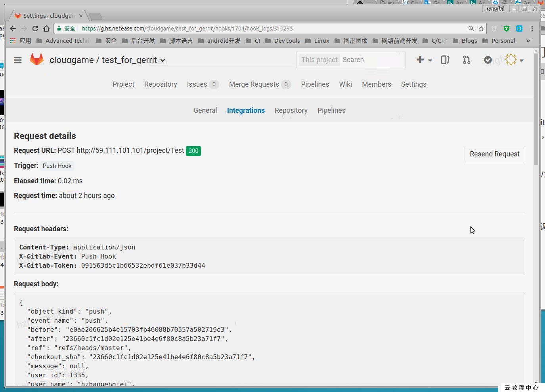The width and height of the screenshot is (545, 392).
Task: Open Chrome three-dot menu
Action: (532, 29)
